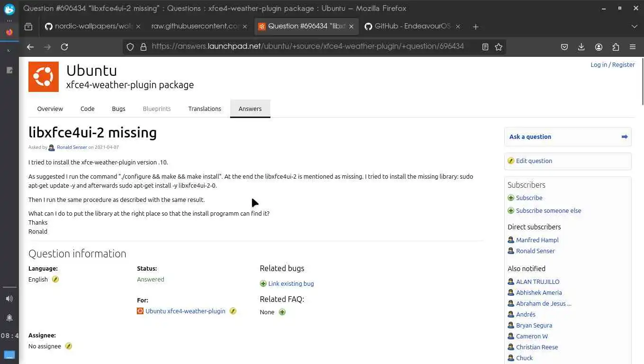644x364 pixels.
Task: Click the Link existing bug plus icon
Action: click(x=263, y=283)
